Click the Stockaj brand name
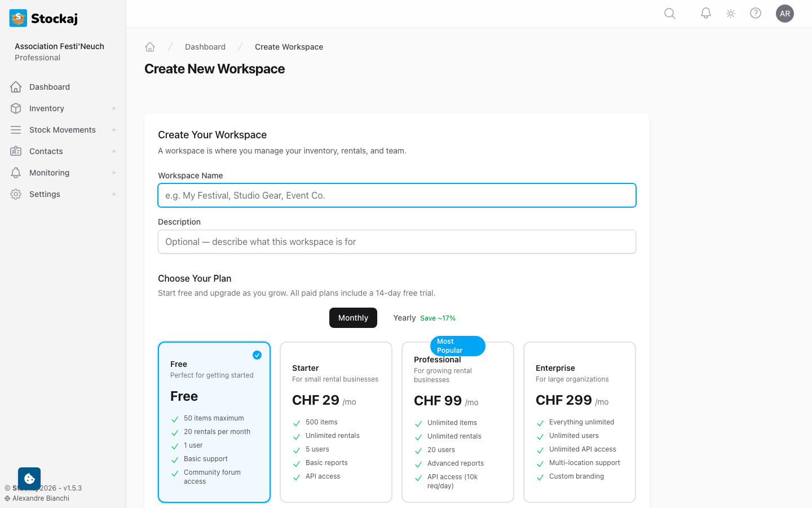This screenshot has height=508, width=812. 54,18
